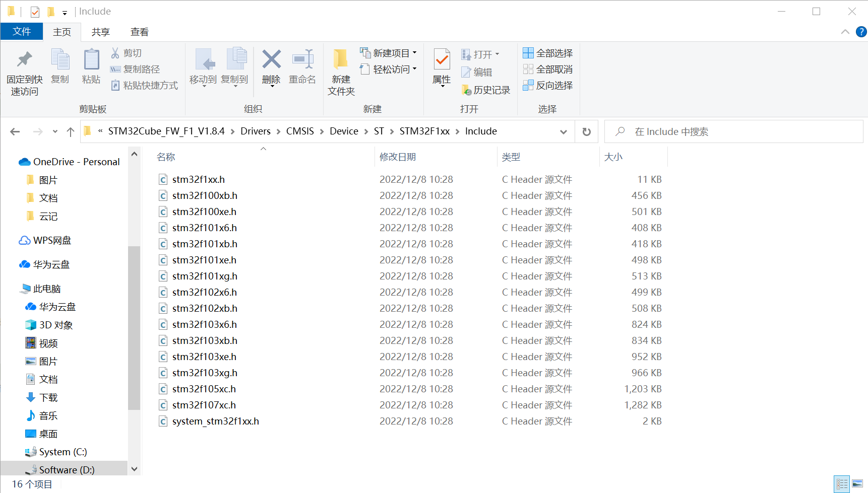Select the stm32f1xx.h file

click(x=199, y=179)
